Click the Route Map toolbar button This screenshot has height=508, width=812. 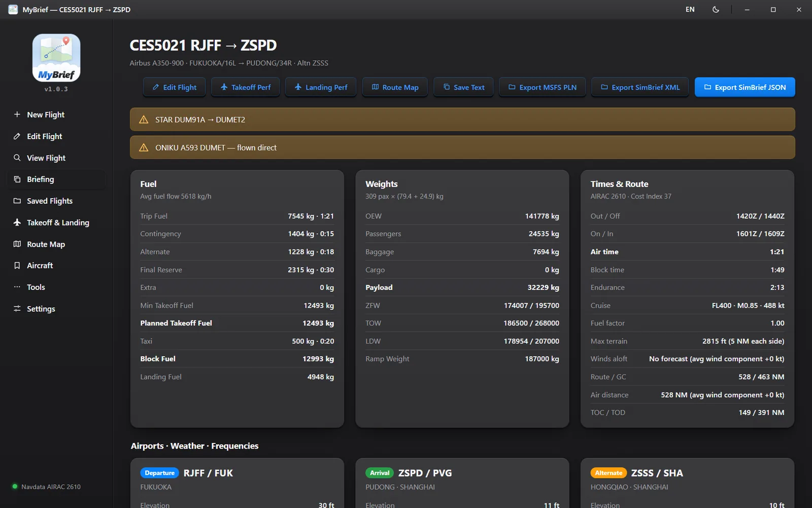pos(395,87)
